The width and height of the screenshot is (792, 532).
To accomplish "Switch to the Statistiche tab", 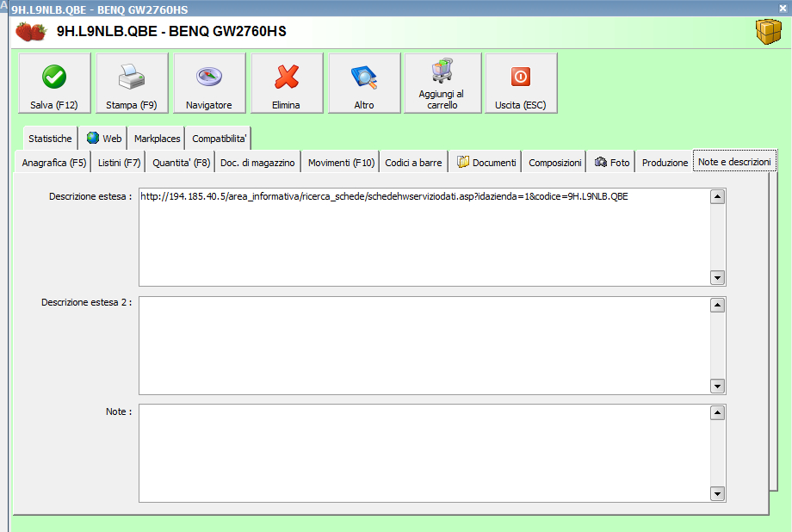I will tap(50, 139).
